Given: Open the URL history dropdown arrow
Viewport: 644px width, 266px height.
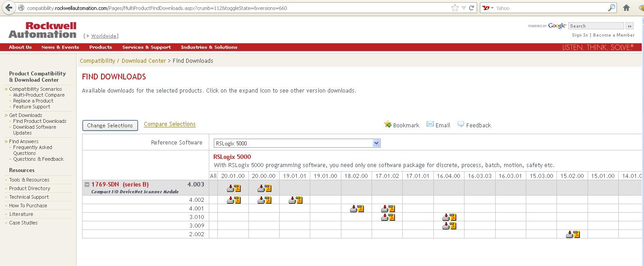Looking at the screenshot, I should [464, 8].
